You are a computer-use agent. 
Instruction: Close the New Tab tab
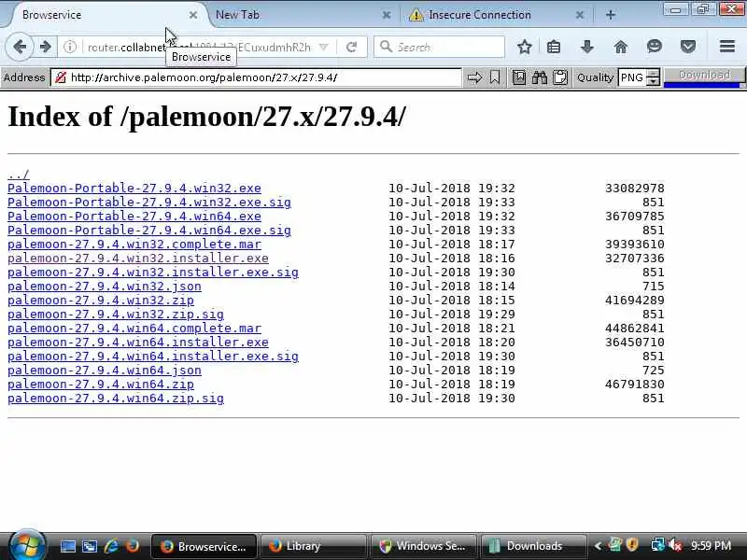pyautogui.click(x=387, y=15)
